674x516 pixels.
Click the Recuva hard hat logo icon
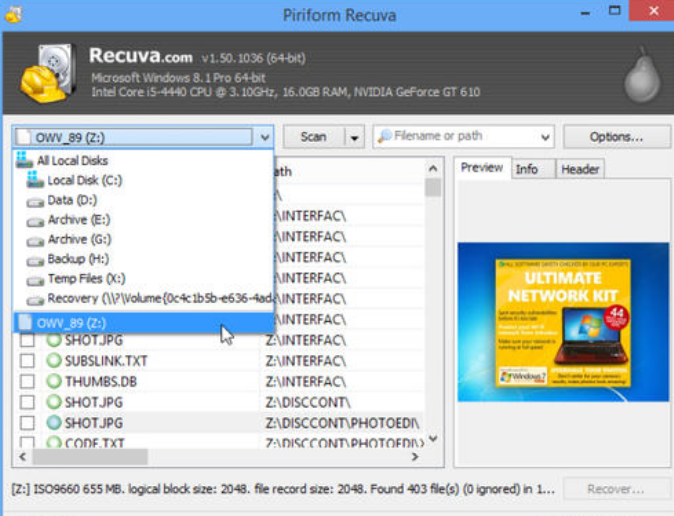[x=49, y=73]
